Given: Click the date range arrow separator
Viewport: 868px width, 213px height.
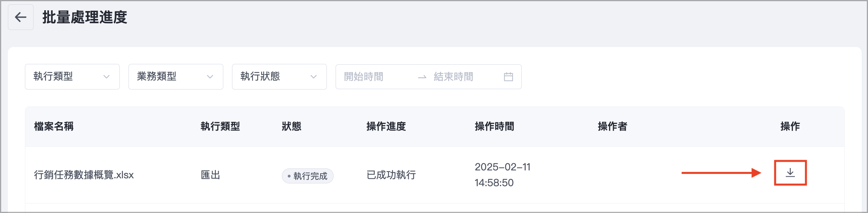Looking at the screenshot, I should (x=422, y=77).
